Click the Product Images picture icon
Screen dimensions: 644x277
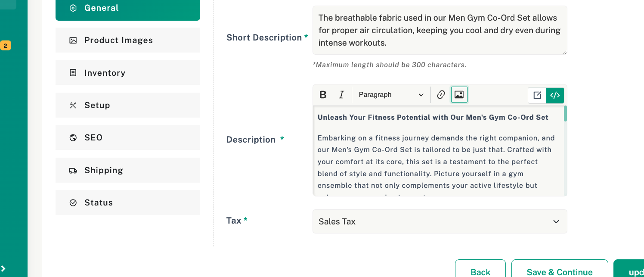pyautogui.click(x=73, y=40)
